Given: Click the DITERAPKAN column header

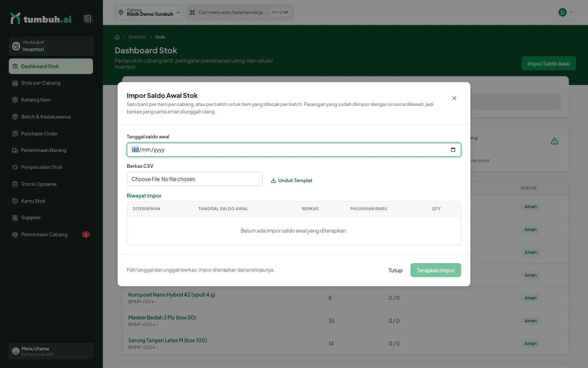Looking at the screenshot, I should pyautogui.click(x=146, y=209).
